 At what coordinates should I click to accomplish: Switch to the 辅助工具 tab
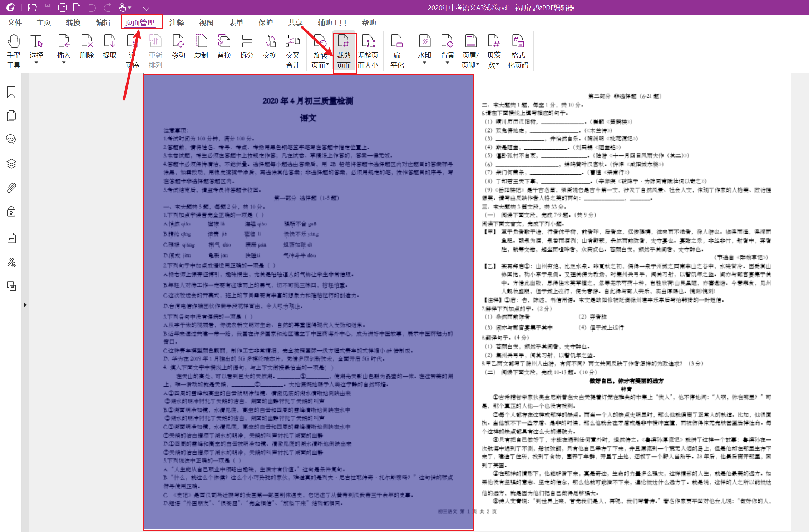coord(332,23)
